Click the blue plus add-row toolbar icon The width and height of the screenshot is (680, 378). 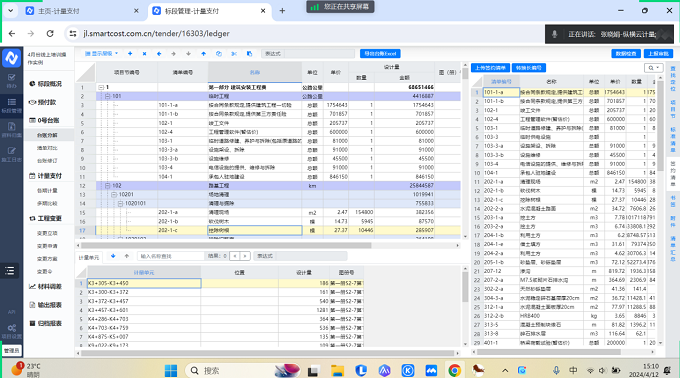click(130, 54)
